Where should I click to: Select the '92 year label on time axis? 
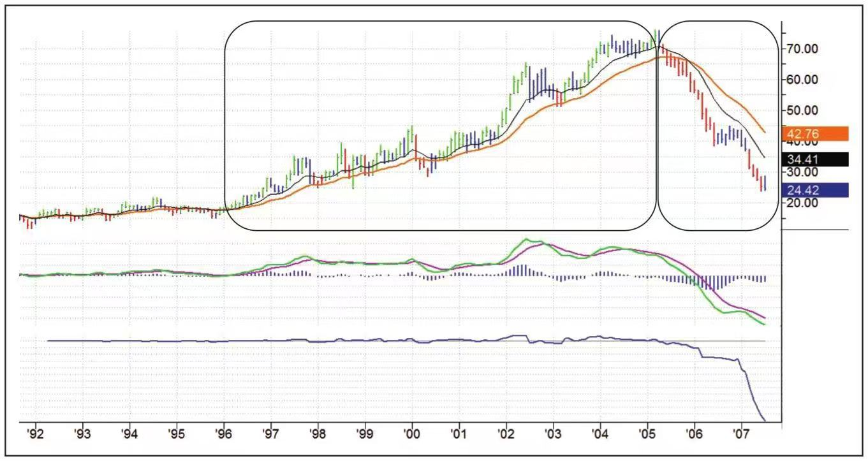pyautogui.click(x=34, y=435)
